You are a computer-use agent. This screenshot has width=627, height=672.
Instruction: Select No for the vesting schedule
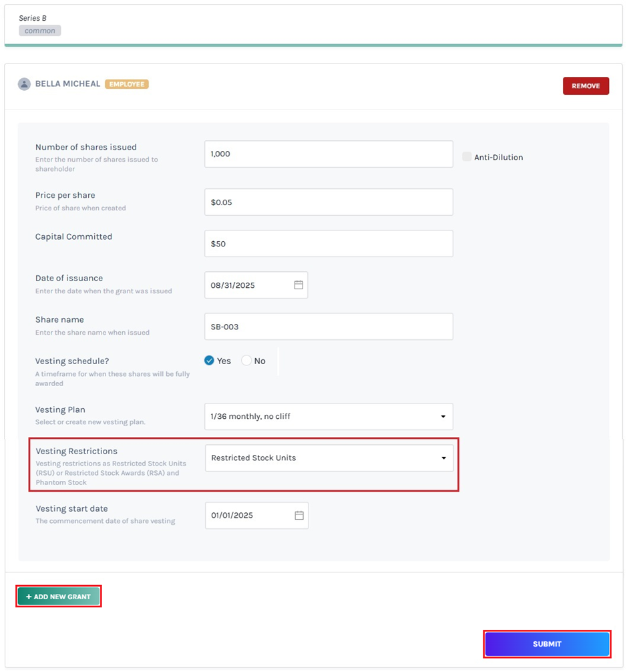tap(245, 360)
